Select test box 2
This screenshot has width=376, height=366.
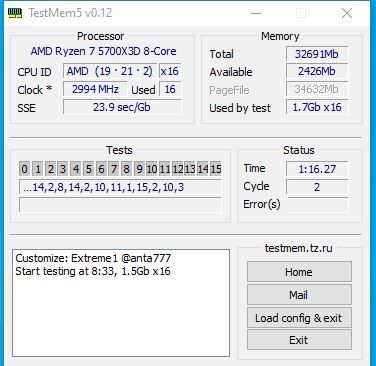[50, 169]
